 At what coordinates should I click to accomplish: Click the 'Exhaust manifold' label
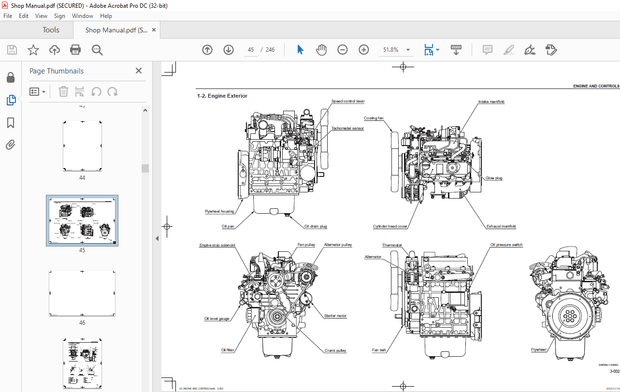pyautogui.click(x=501, y=227)
